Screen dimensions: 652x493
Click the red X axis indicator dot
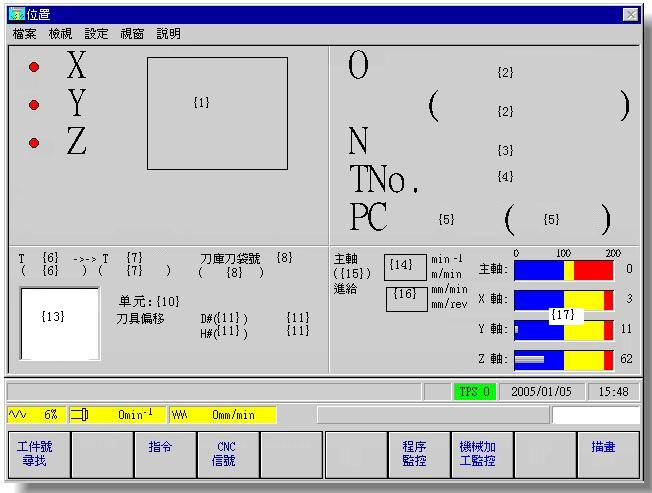tap(34, 67)
